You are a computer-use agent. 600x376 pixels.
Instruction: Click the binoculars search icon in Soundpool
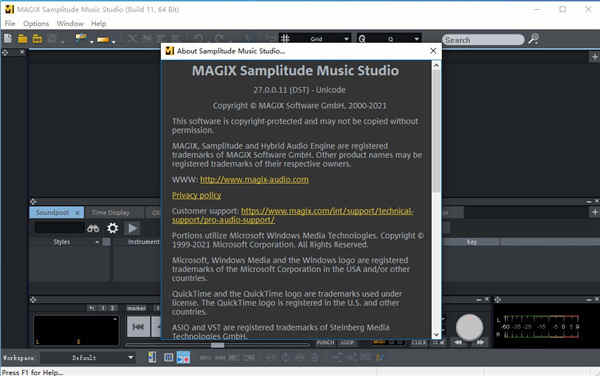click(x=93, y=228)
